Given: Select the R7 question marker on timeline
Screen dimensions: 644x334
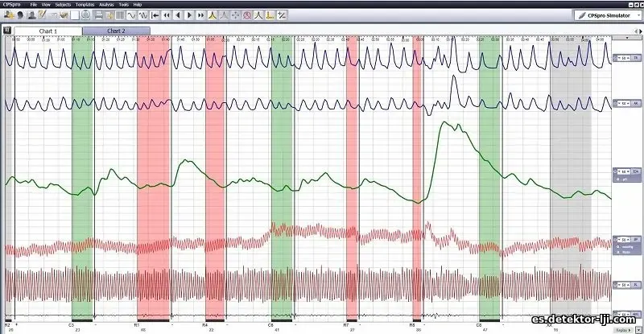Looking at the screenshot, I should click(346, 325).
